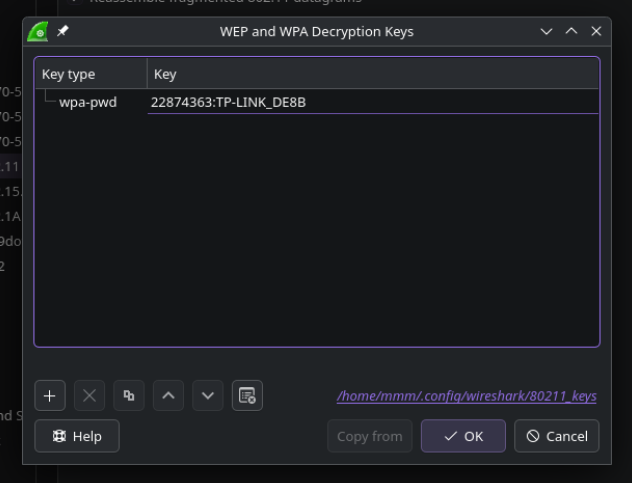Move the key entry up
Image resolution: width=632 pixels, height=483 pixels.
[168, 395]
